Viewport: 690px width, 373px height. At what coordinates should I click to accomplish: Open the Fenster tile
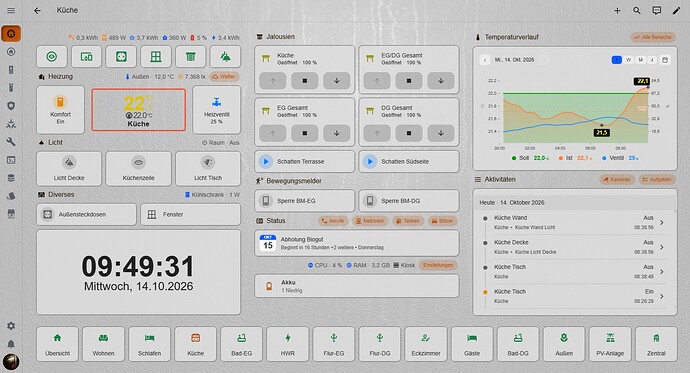[191, 214]
